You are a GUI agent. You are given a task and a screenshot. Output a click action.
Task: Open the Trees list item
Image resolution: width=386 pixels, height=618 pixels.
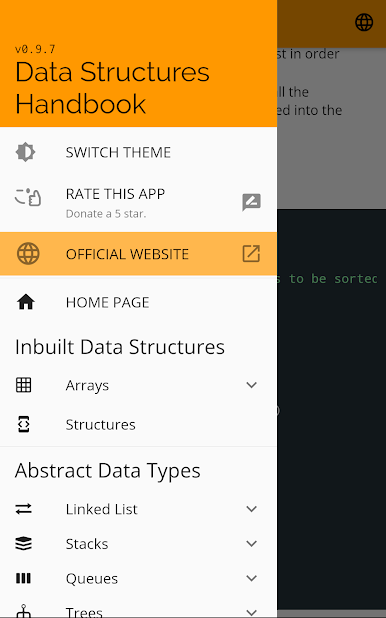(138, 607)
